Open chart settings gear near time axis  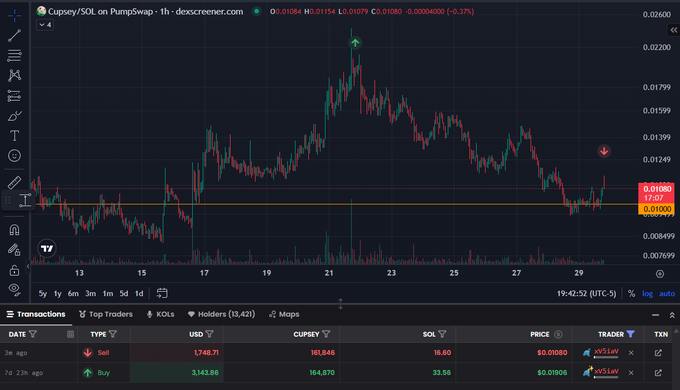point(660,274)
